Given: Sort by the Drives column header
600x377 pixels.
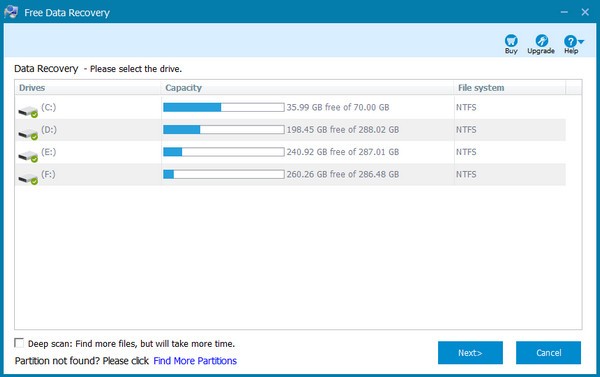Looking at the screenshot, I should (x=88, y=88).
